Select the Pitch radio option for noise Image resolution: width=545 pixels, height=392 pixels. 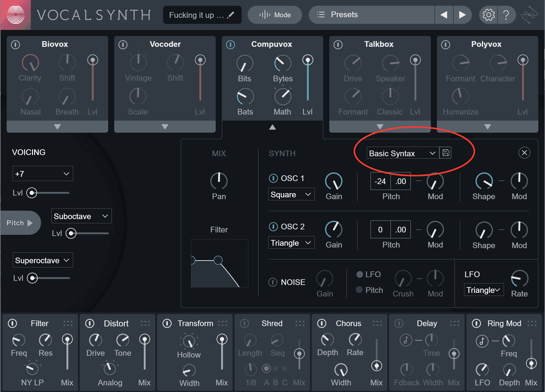tap(359, 290)
